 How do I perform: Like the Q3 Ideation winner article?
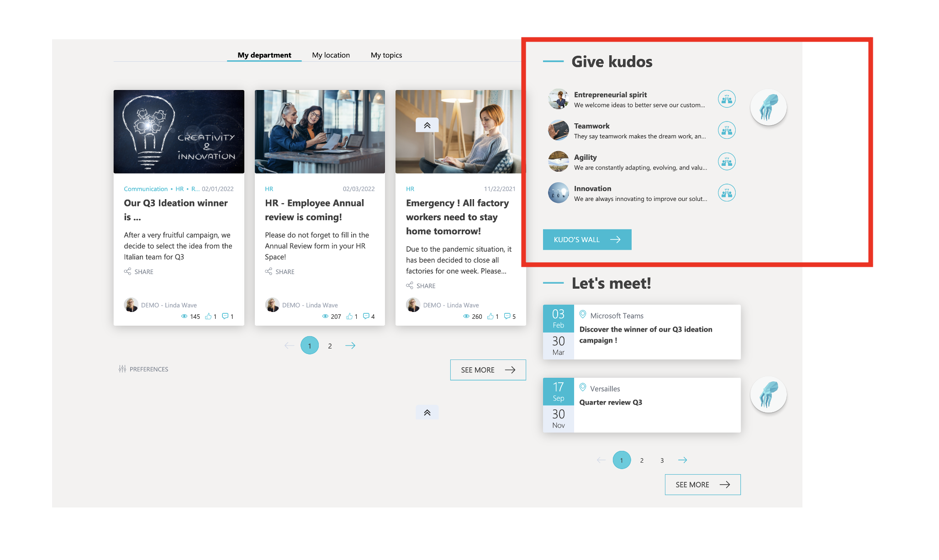[208, 316]
